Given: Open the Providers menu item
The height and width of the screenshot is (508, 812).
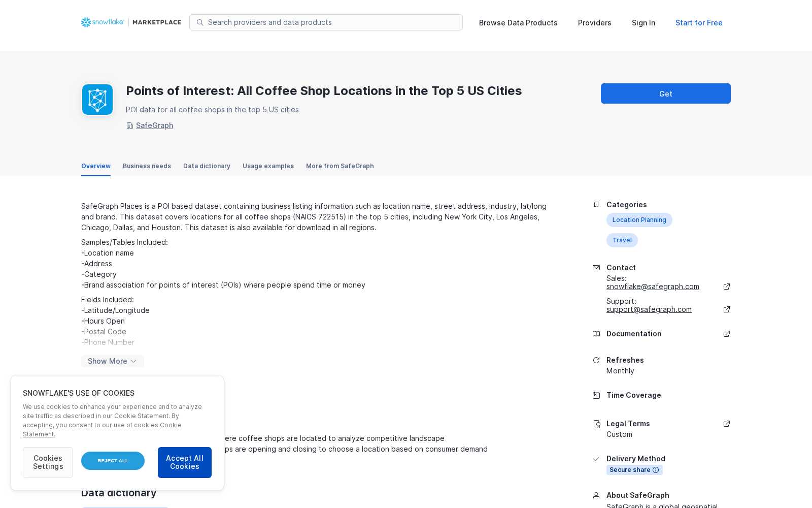Looking at the screenshot, I should tap(595, 23).
